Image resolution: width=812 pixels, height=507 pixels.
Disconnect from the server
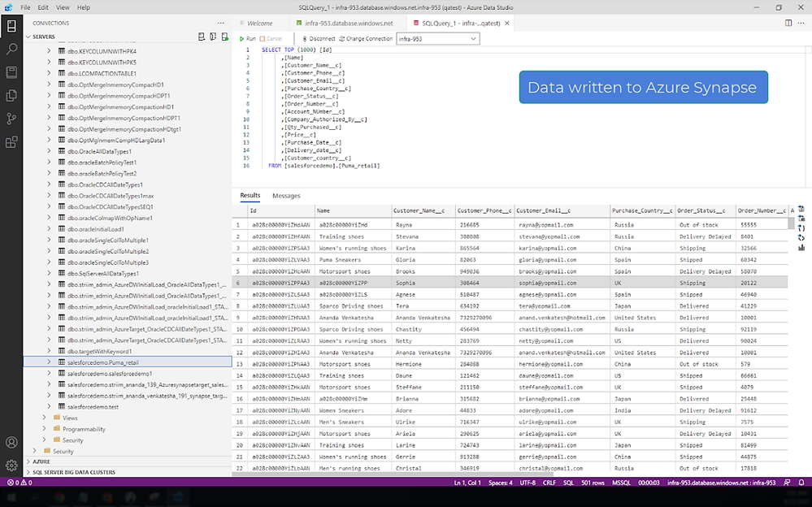click(319, 39)
